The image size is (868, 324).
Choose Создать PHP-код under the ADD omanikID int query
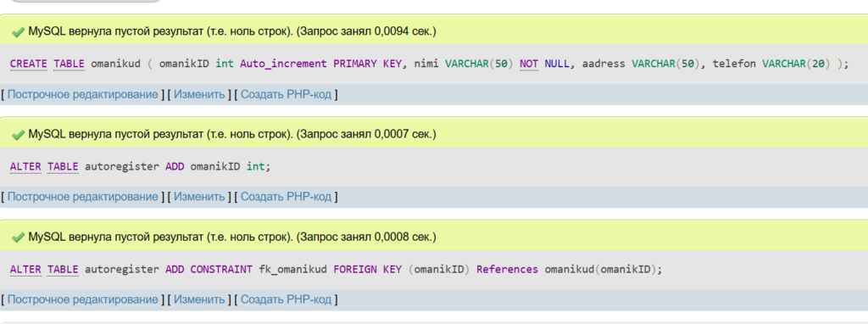click(x=286, y=197)
